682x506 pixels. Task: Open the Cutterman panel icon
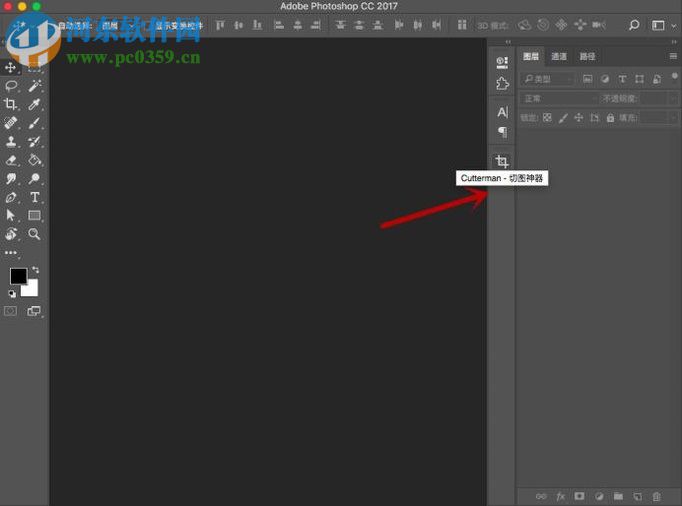tap(502, 161)
